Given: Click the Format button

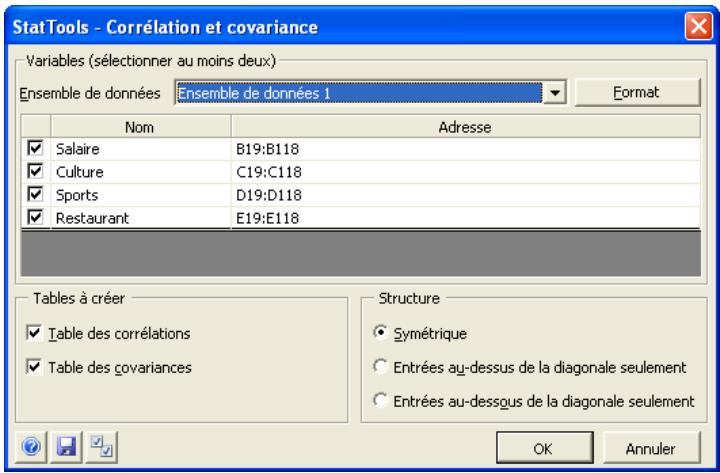Looking at the screenshot, I should [637, 93].
